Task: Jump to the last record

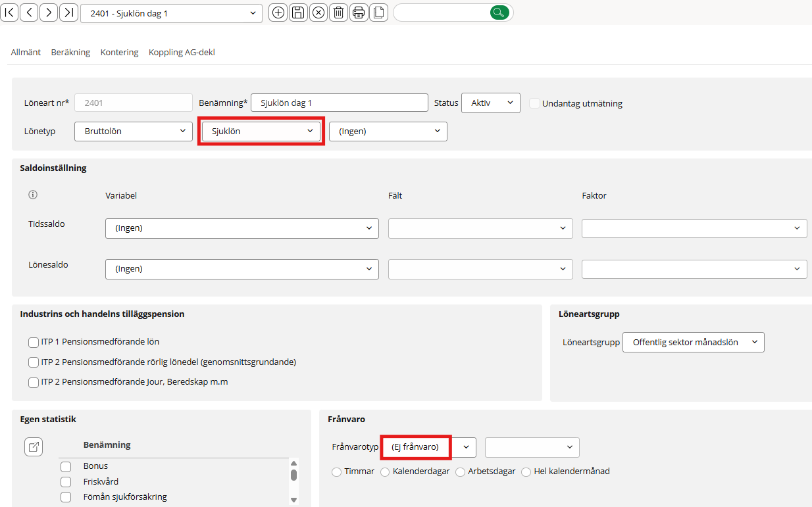Action: point(68,12)
